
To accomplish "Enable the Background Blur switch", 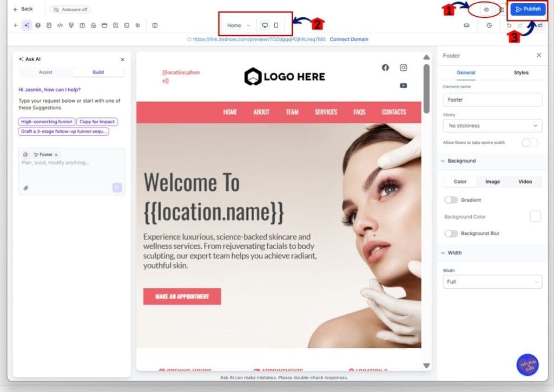I will (x=451, y=234).
